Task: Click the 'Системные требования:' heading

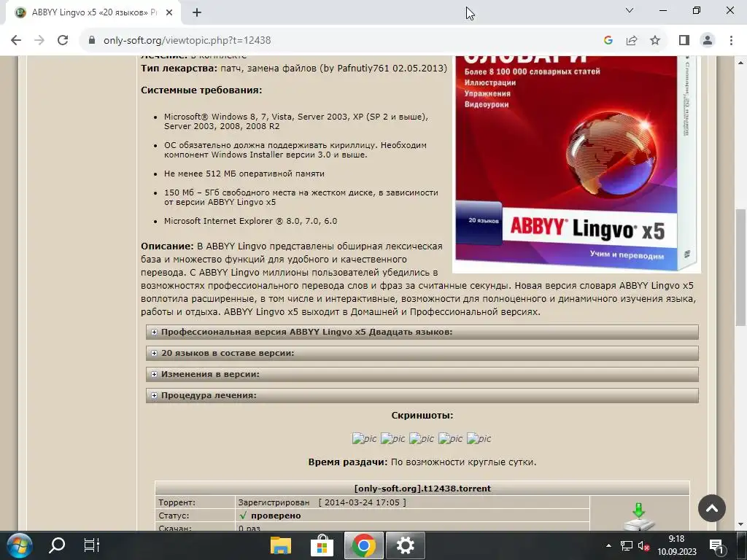Action: click(201, 90)
